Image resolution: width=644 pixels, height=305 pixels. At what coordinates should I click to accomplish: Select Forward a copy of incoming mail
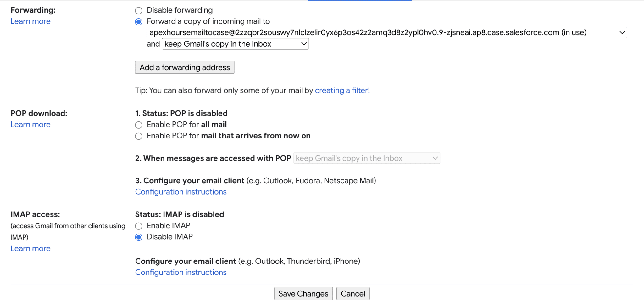pyautogui.click(x=139, y=22)
